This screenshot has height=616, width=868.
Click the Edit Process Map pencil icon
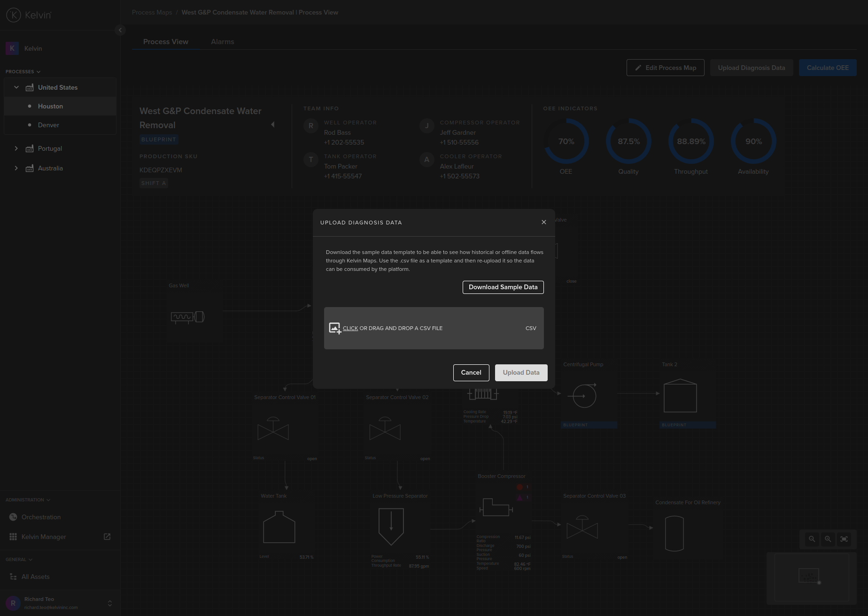pos(638,68)
